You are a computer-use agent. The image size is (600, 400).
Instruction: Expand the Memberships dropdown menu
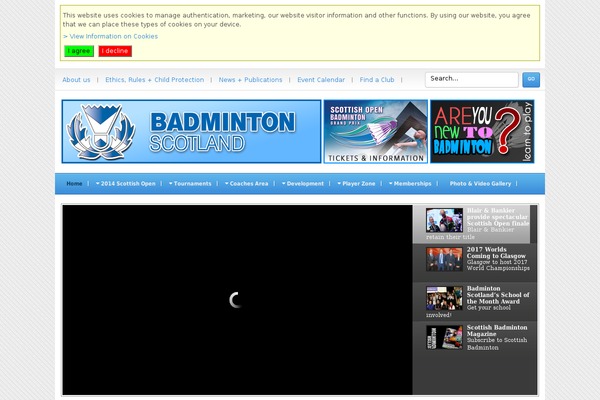tap(410, 184)
